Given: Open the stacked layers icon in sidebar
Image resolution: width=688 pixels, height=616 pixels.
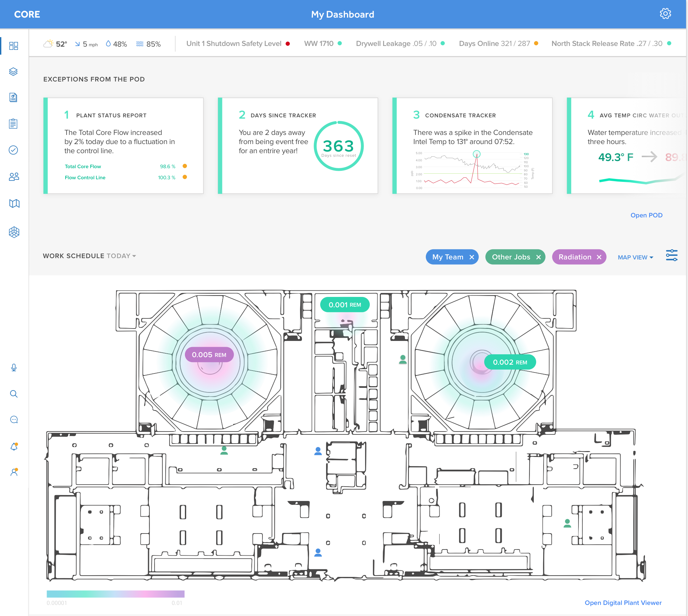Looking at the screenshot, I should tap(14, 71).
